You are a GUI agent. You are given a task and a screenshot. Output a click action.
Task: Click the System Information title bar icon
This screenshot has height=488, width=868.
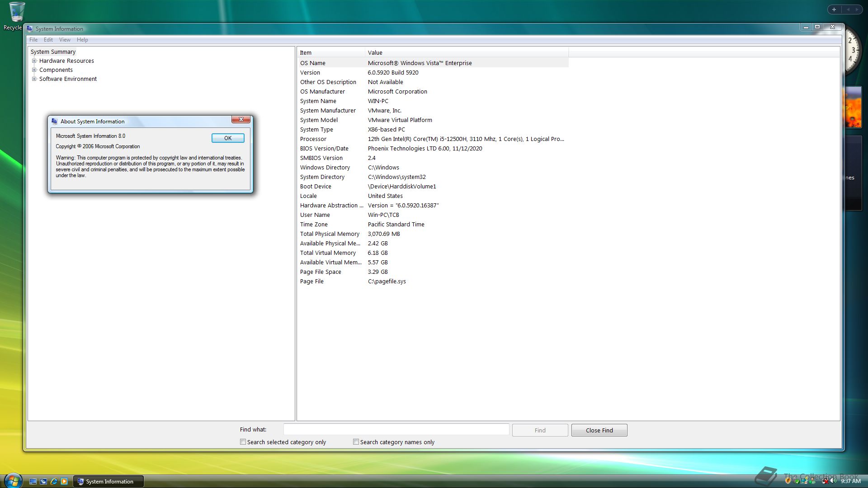30,28
